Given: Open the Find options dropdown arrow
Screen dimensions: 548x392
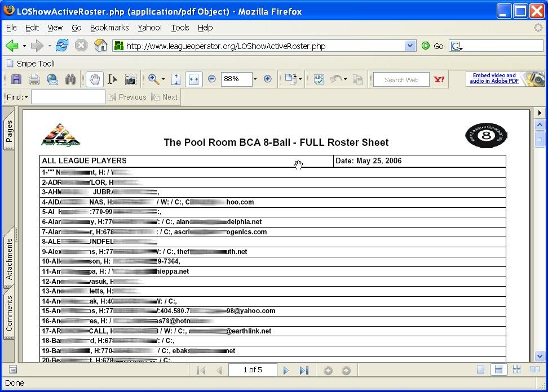Looking at the screenshot, I should pyautogui.click(x=26, y=97).
